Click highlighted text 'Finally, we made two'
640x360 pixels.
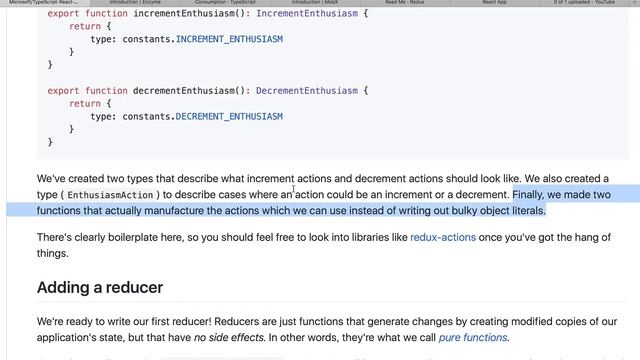pyautogui.click(x=562, y=194)
